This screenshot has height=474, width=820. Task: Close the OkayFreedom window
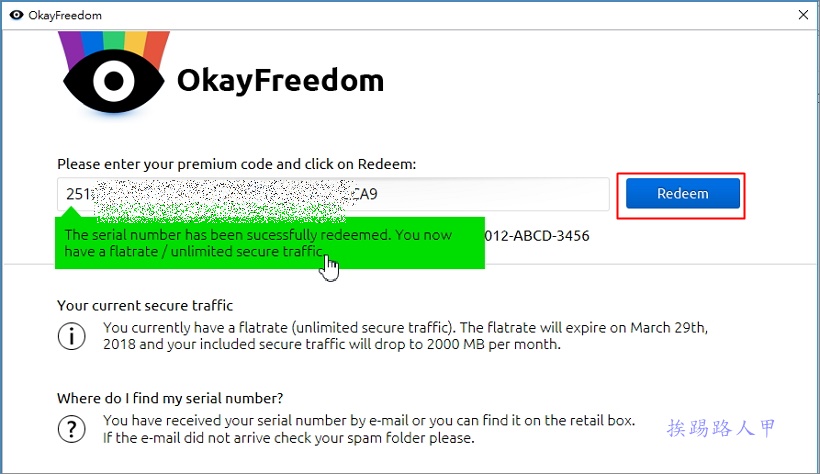click(803, 15)
